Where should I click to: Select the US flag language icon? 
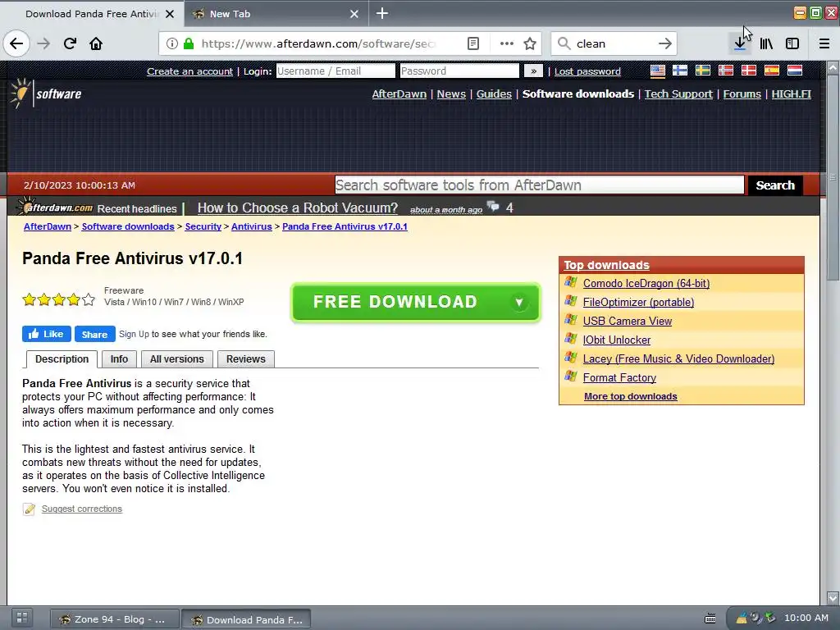[x=657, y=71]
